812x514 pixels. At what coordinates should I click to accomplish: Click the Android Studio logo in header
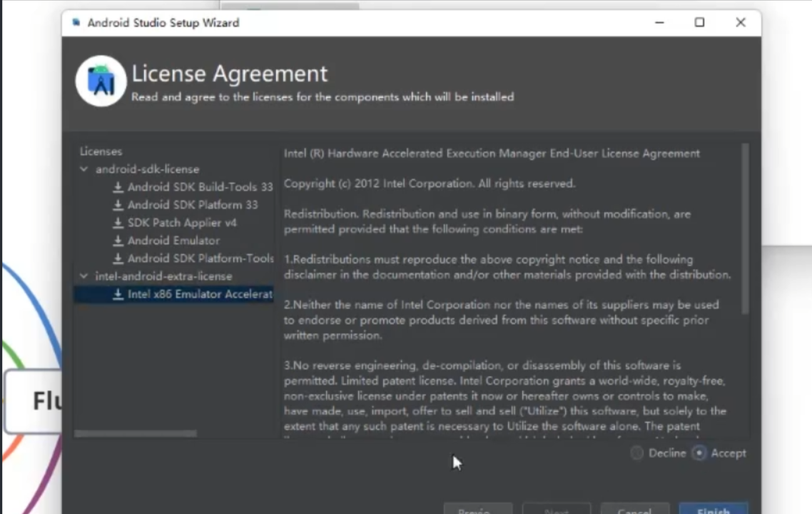[101, 81]
